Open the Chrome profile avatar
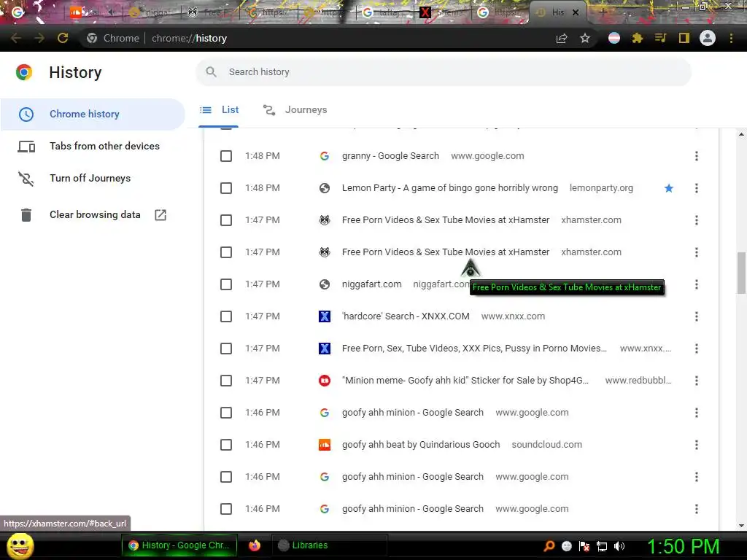This screenshot has width=747, height=560. (x=708, y=38)
